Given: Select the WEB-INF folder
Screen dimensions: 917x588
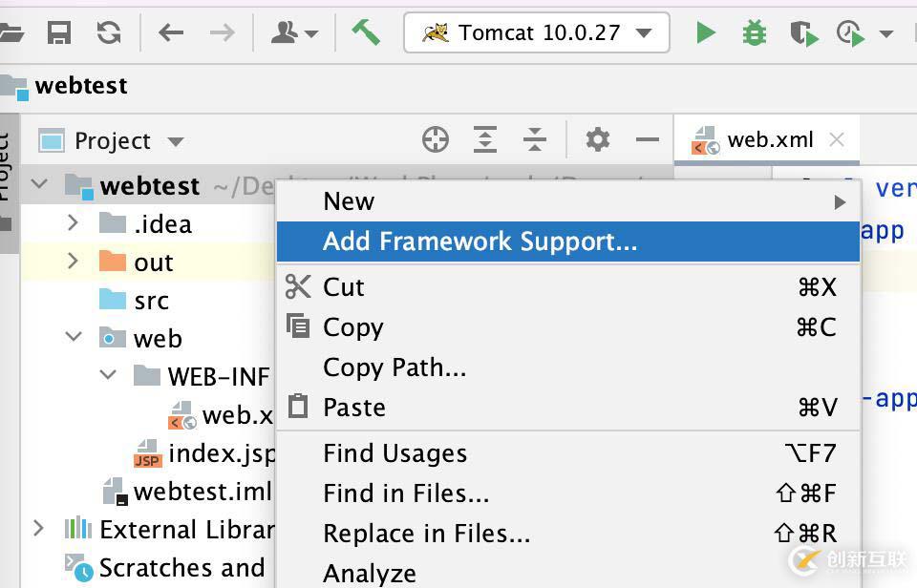Looking at the screenshot, I should 203,376.
